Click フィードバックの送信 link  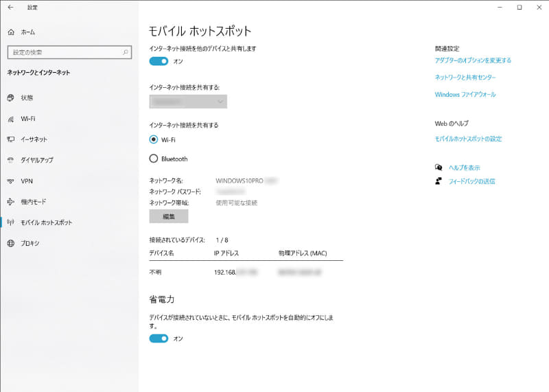[472, 181]
